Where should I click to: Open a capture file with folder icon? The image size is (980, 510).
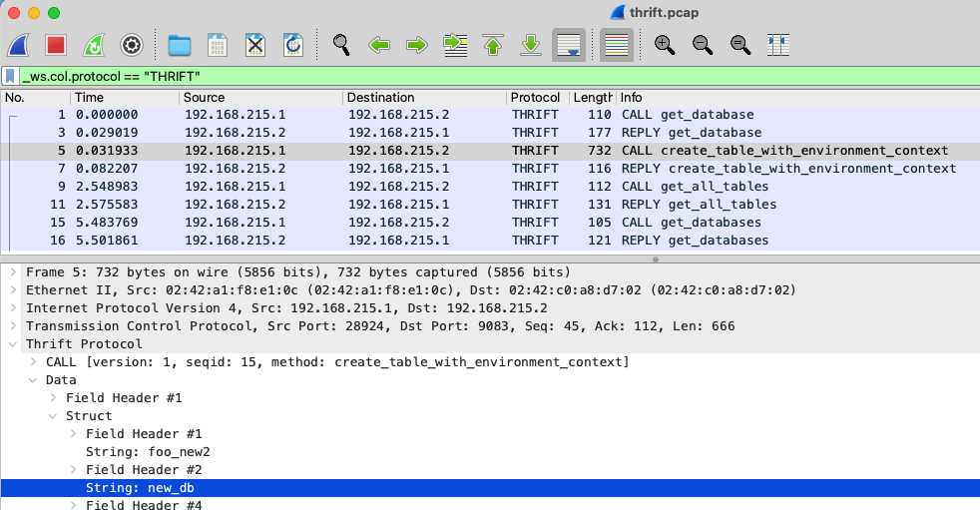[x=180, y=45]
